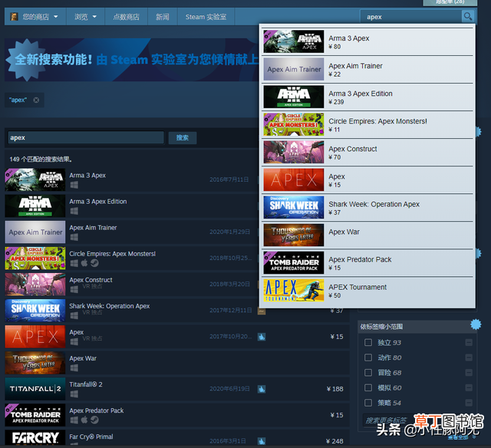Click the Windows platform icon under Apex Aim Trainer

click(x=74, y=237)
